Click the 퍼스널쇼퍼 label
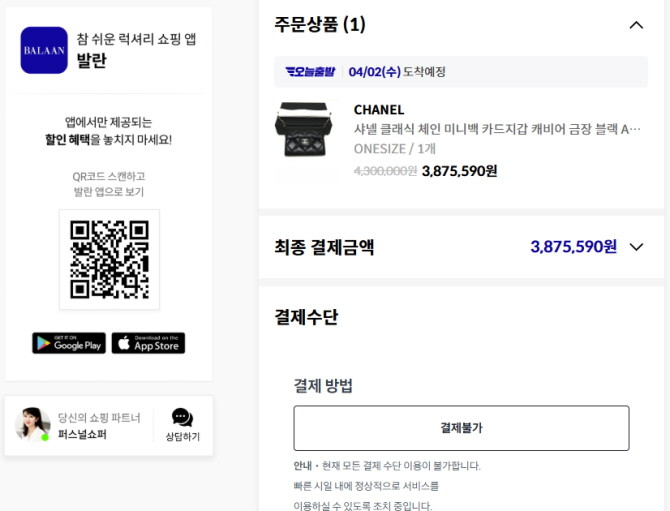 point(82,435)
